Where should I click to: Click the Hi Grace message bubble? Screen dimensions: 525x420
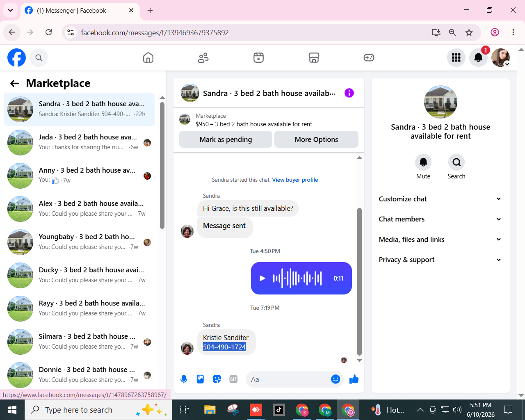(x=248, y=208)
